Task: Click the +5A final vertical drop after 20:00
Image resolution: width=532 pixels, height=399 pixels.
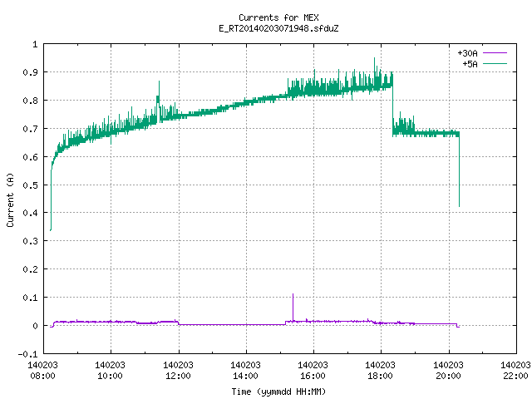Action: 459,170
